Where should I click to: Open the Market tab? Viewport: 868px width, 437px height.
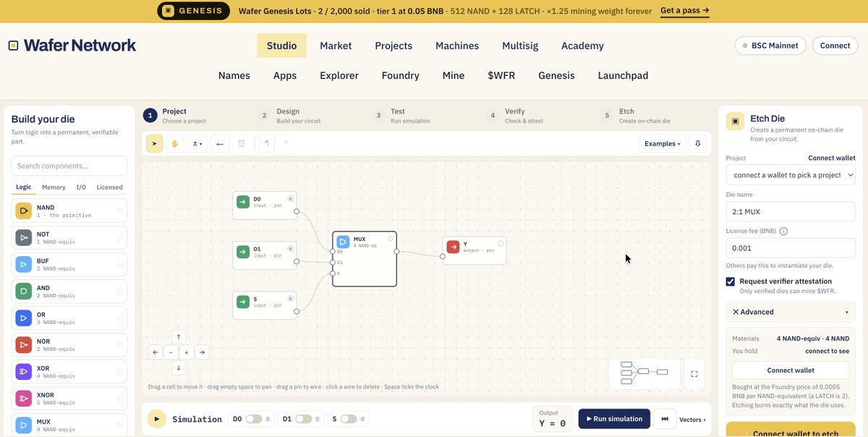(x=336, y=46)
